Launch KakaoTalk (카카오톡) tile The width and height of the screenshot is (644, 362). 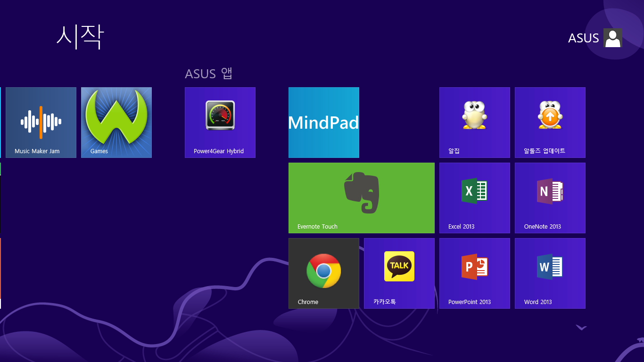point(399,273)
